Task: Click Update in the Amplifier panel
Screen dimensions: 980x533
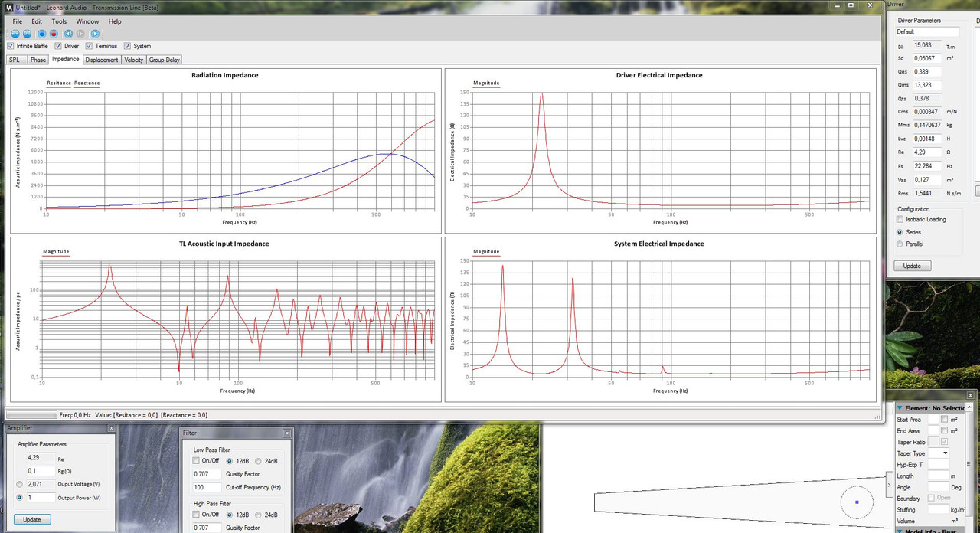Action: (31, 519)
